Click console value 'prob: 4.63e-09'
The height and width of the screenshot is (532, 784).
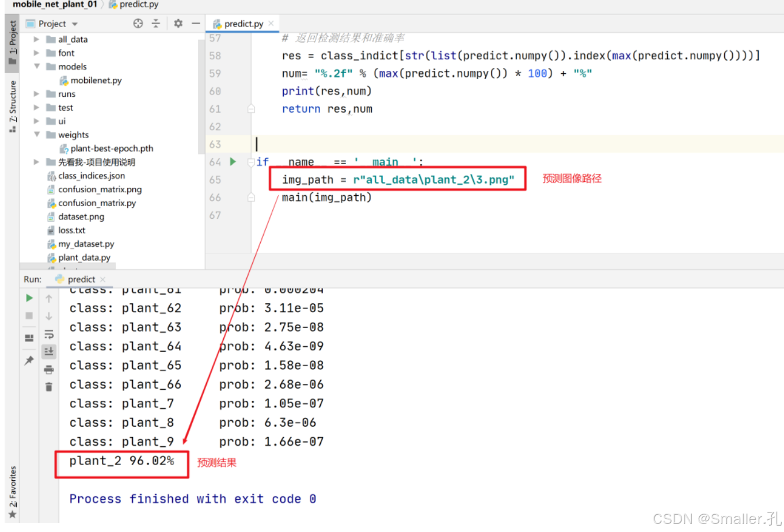[271, 346]
